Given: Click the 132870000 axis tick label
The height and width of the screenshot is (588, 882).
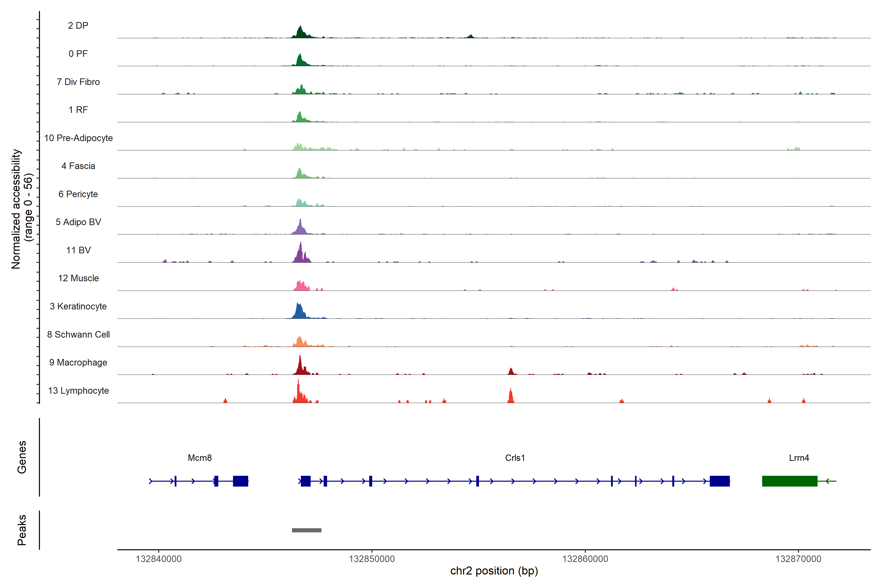Looking at the screenshot, I should [798, 559].
